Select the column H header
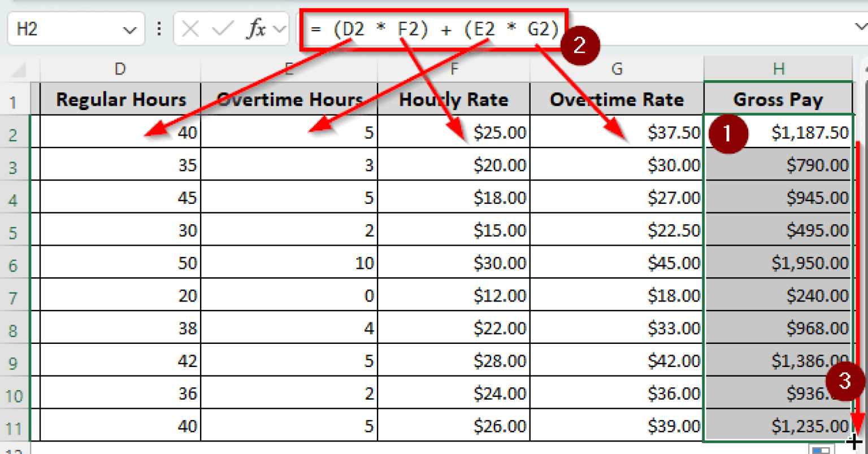This screenshot has width=868, height=454. point(779,69)
